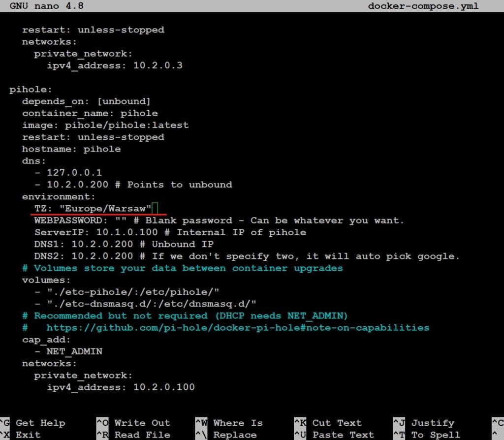
Task: Click the Volumes store your data comment
Action: (183, 268)
